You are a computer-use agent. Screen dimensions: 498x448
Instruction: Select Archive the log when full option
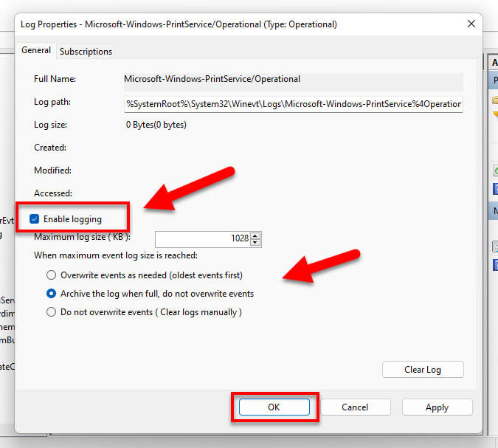[51, 294]
